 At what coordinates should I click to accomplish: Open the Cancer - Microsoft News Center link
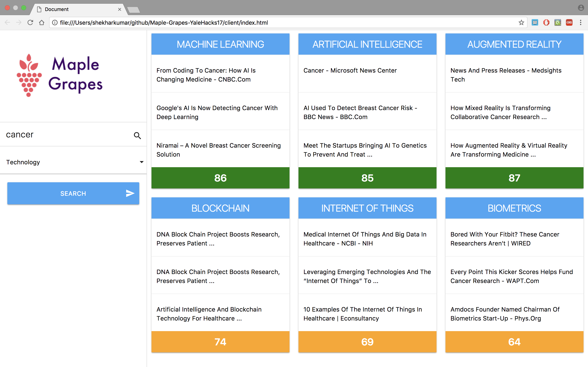[x=350, y=70]
